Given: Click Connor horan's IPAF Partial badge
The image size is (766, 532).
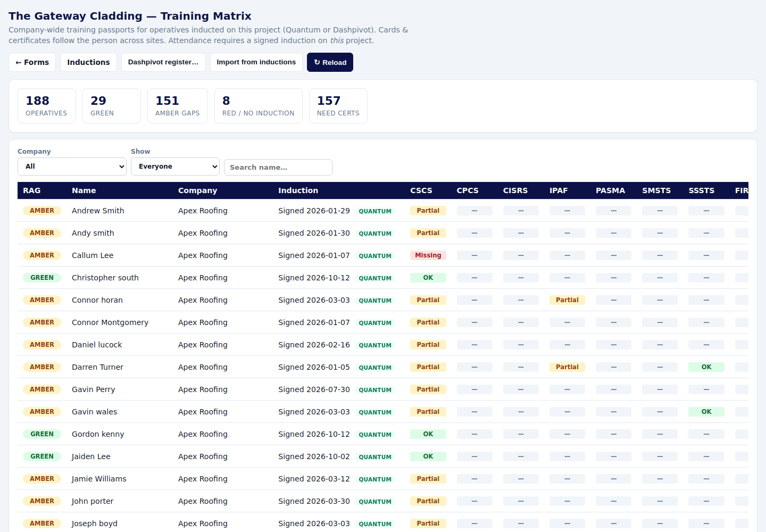Looking at the screenshot, I should [567, 300].
